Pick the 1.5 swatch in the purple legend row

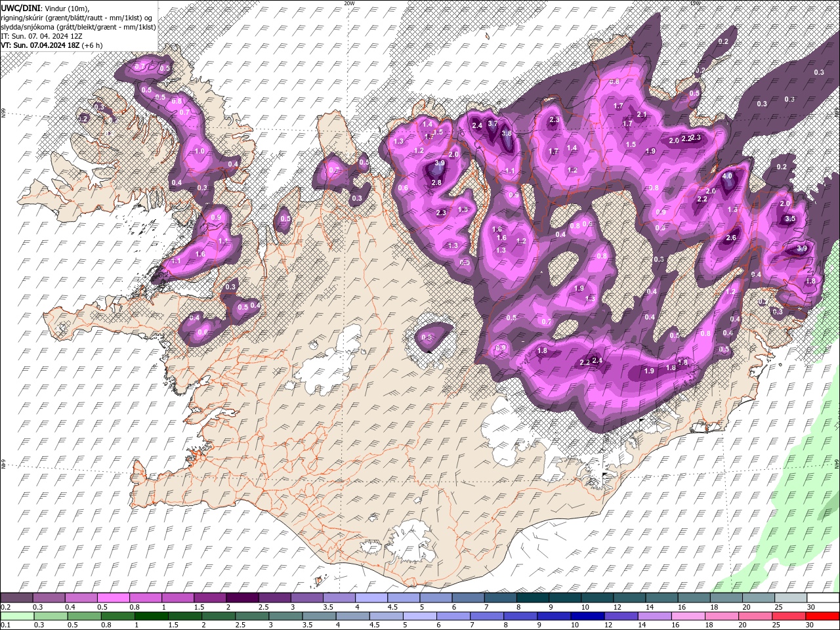210,598
